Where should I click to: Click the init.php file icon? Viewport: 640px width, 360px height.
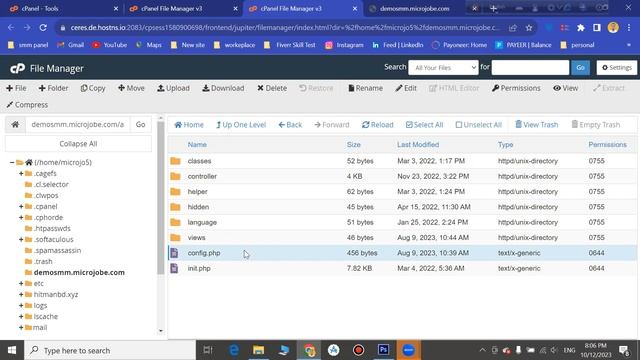point(174,268)
